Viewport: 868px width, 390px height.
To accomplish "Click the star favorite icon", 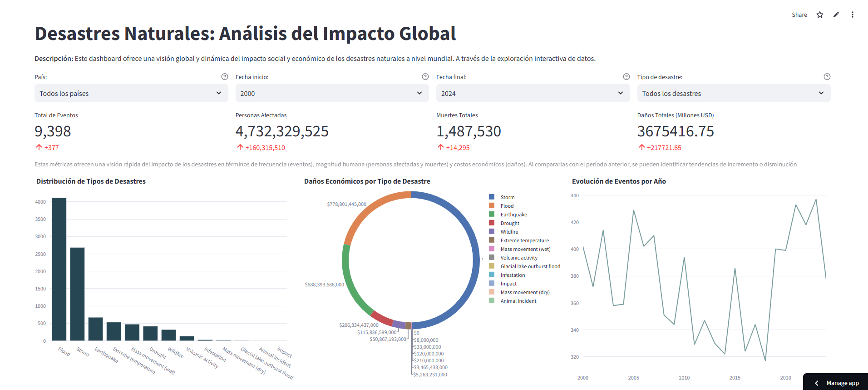I will coord(819,15).
